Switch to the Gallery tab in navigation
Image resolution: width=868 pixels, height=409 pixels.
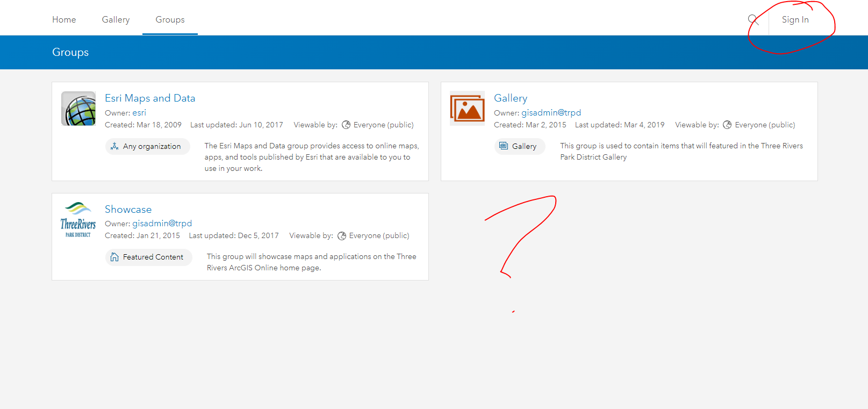pos(116,19)
